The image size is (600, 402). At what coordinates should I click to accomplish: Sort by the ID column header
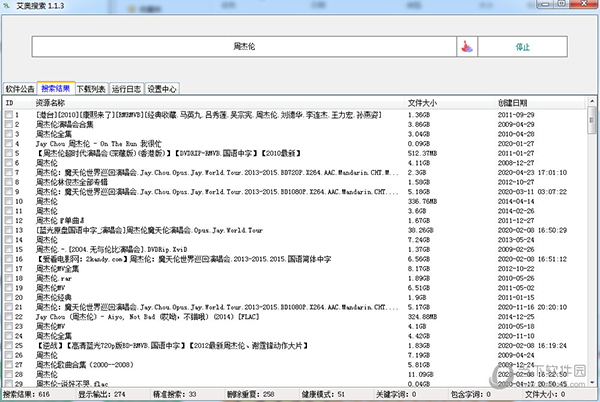18,103
